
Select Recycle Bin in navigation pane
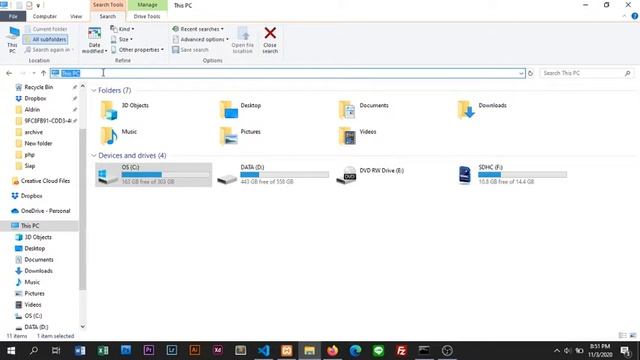(x=38, y=87)
